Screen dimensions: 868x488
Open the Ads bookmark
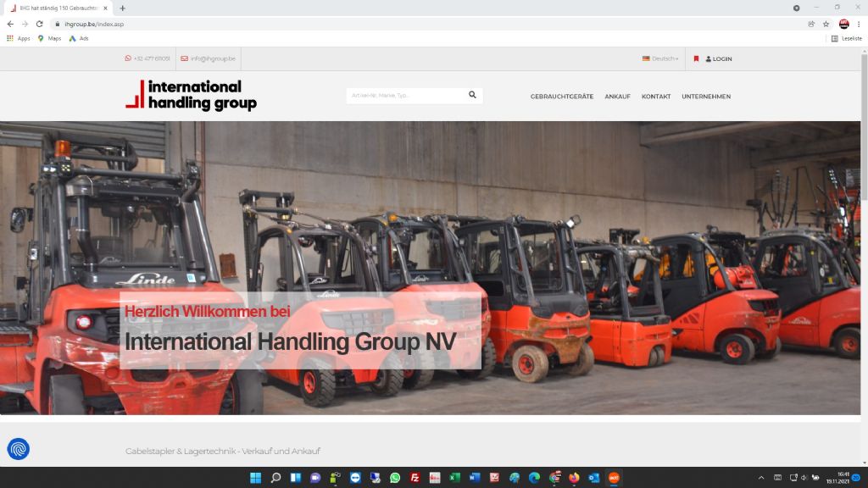pyautogui.click(x=79, y=38)
